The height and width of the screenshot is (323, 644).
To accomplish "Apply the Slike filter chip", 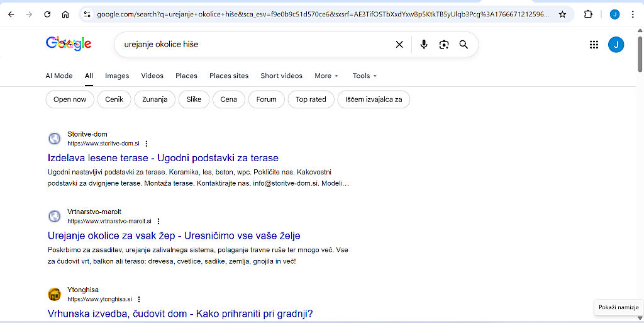I will (x=194, y=99).
